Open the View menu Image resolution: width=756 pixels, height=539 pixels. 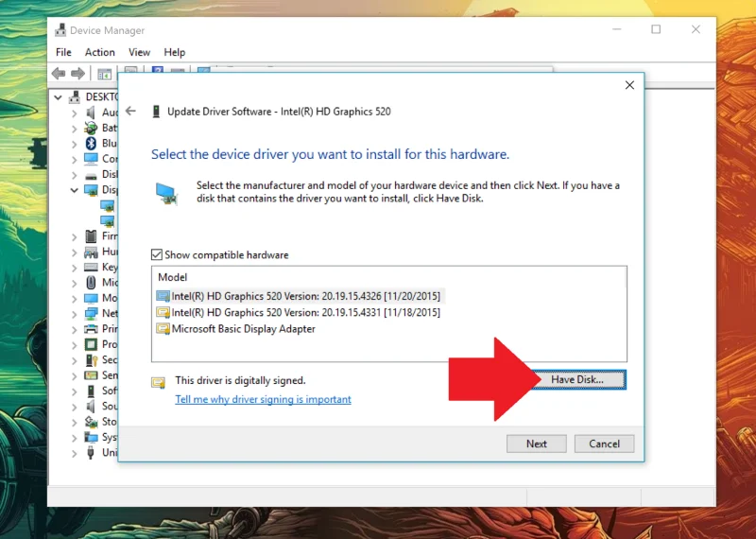[x=139, y=52]
